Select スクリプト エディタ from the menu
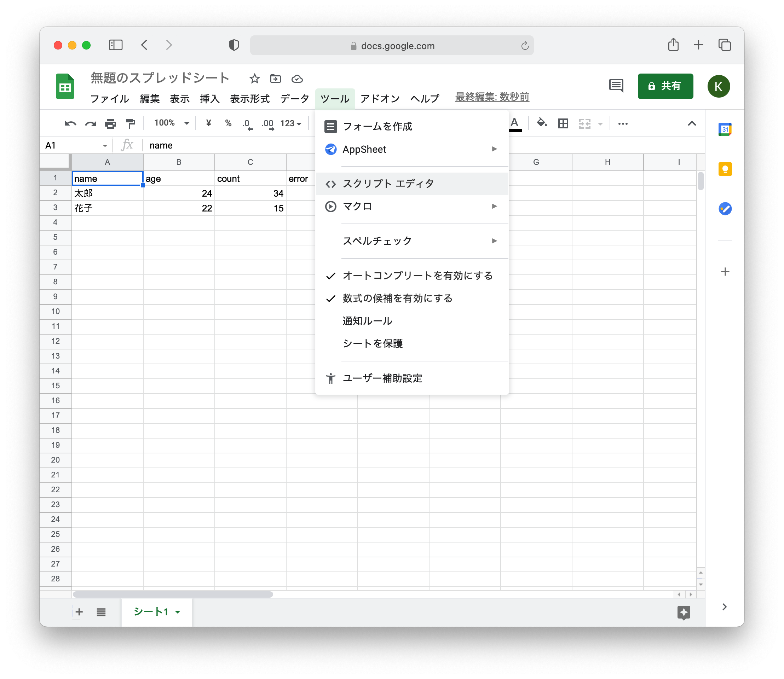Image resolution: width=784 pixels, height=679 pixels. click(x=412, y=184)
